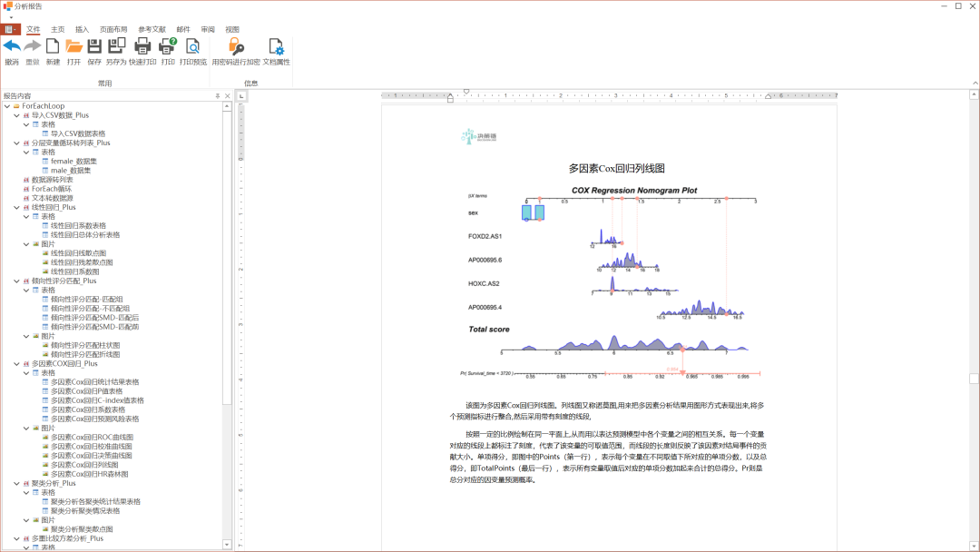Collapse the ForEachLoop root node

[x=7, y=106]
